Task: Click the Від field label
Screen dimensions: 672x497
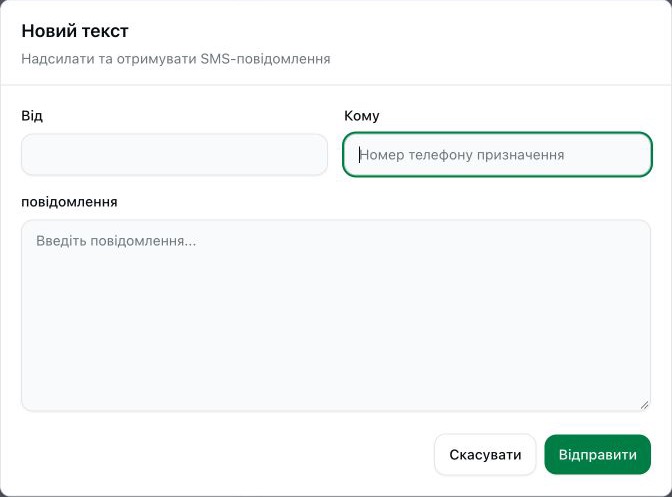Action: (x=32, y=116)
